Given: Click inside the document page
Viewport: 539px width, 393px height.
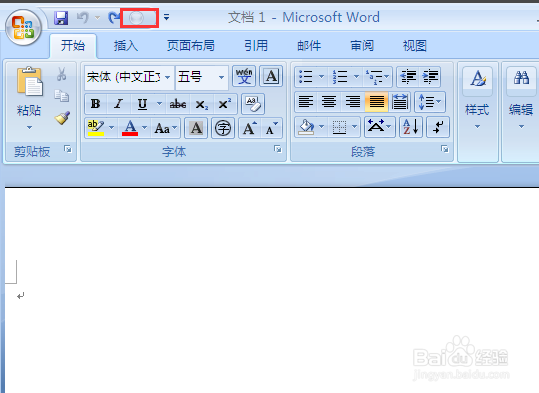Looking at the screenshot, I should pos(272,290).
